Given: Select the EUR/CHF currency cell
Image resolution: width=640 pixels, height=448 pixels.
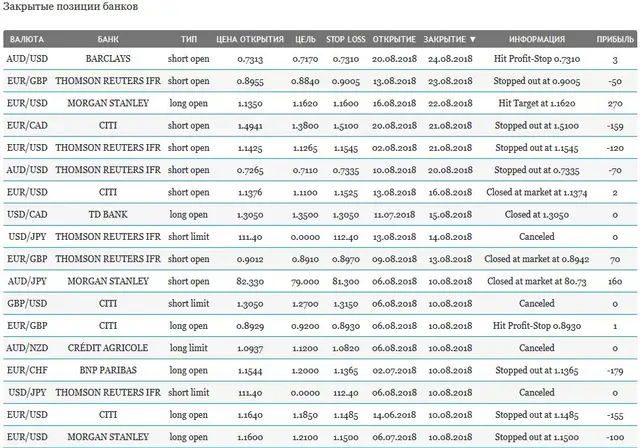Looking at the screenshot, I should (x=27, y=370).
